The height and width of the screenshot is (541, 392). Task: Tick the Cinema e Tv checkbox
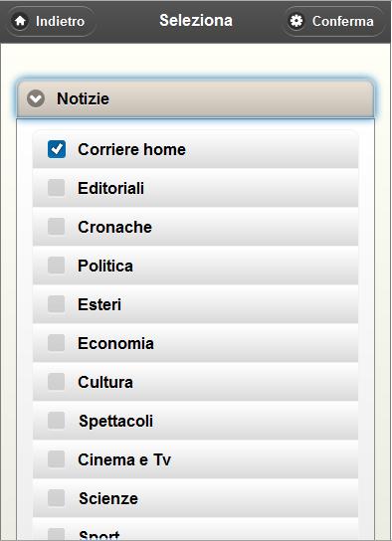(x=57, y=459)
